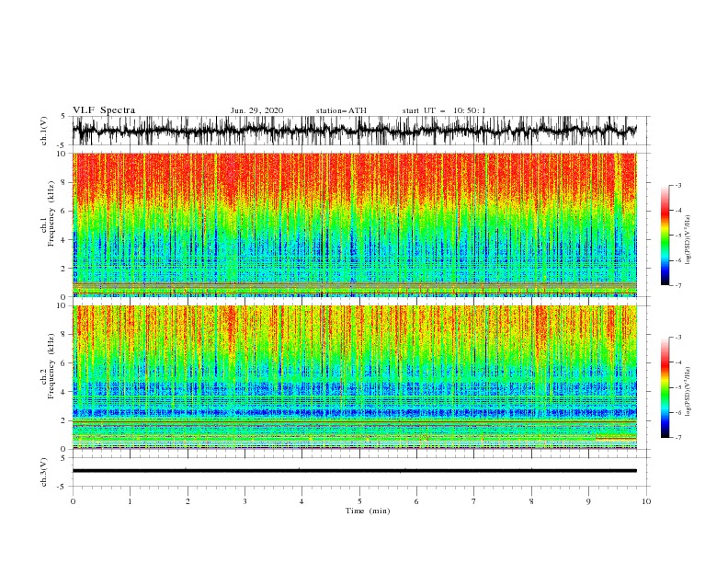
Task: Click the time axis tick "7"
Action: coord(474,501)
